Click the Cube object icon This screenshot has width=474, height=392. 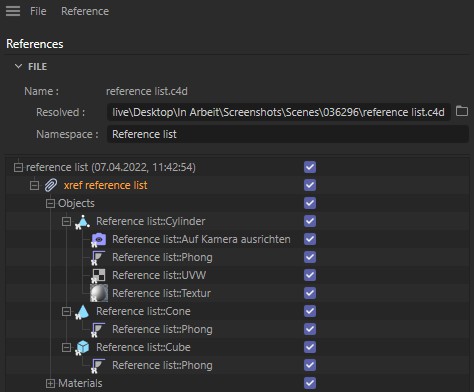click(82, 348)
